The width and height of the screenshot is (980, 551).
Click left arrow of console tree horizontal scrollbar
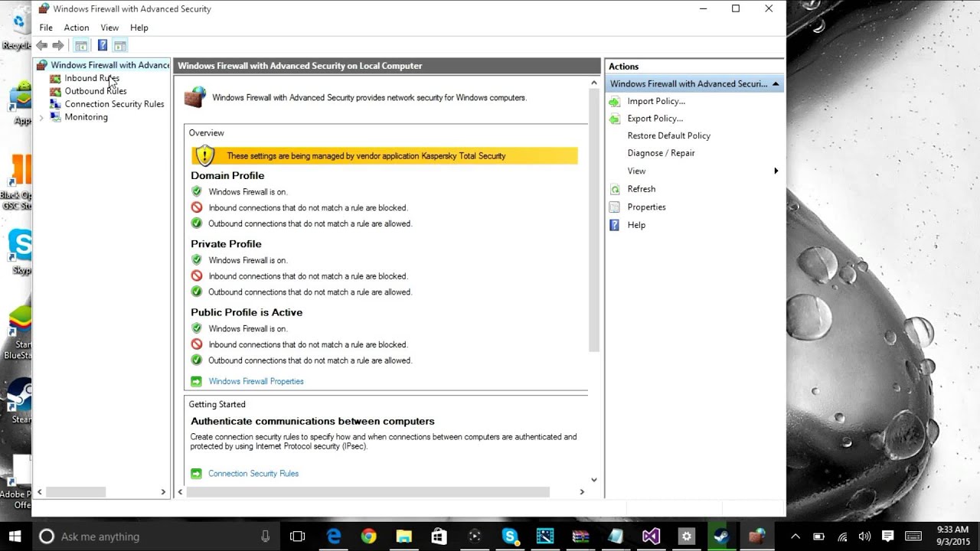40,492
